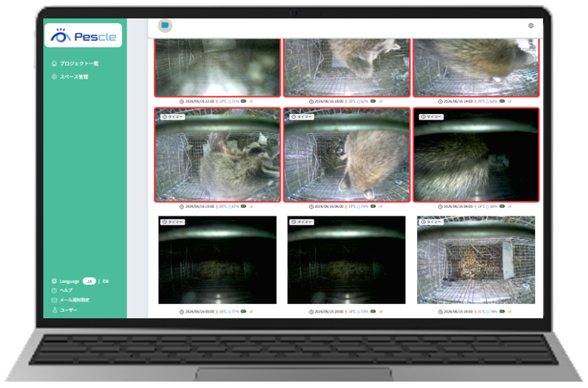Screen dimensions: 588x388
Task: Click timestamp text 2026/06/15 16:00
Action: [458, 312]
